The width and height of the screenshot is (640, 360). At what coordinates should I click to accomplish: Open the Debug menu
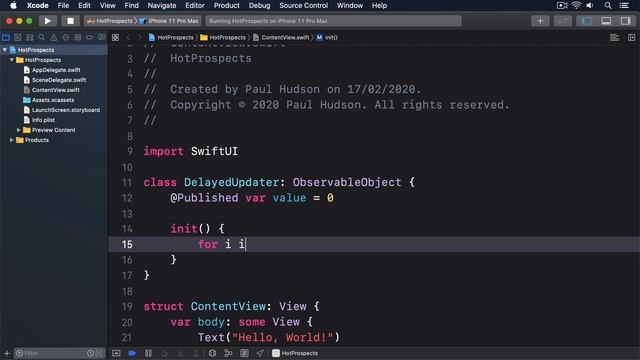pyautogui.click(x=259, y=5)
